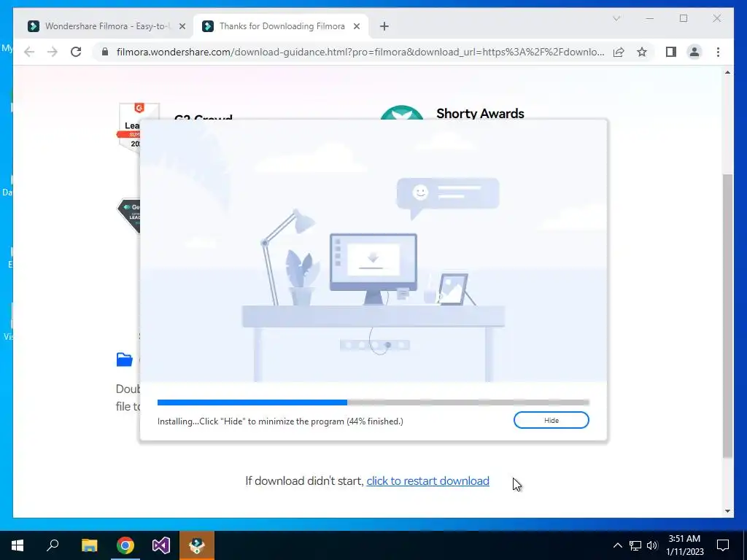The width and height of the screenshot is (747, 560).
Task: Open Chrome from the taskbar
Action: click(125, 545)
